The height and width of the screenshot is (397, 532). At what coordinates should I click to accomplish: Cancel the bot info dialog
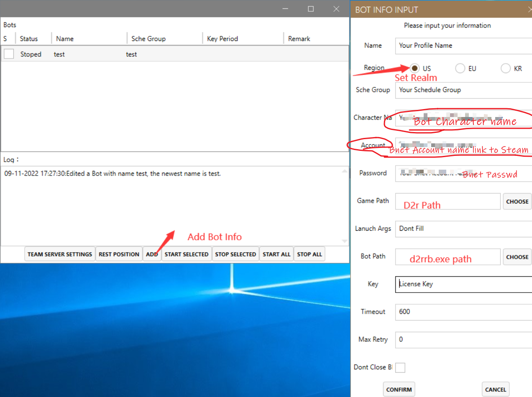coord(496,389)
